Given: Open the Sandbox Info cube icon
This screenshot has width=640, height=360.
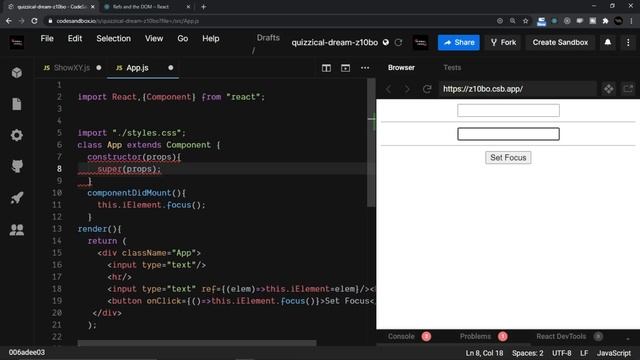Looking at the screenshot, I should pos(17,73).
